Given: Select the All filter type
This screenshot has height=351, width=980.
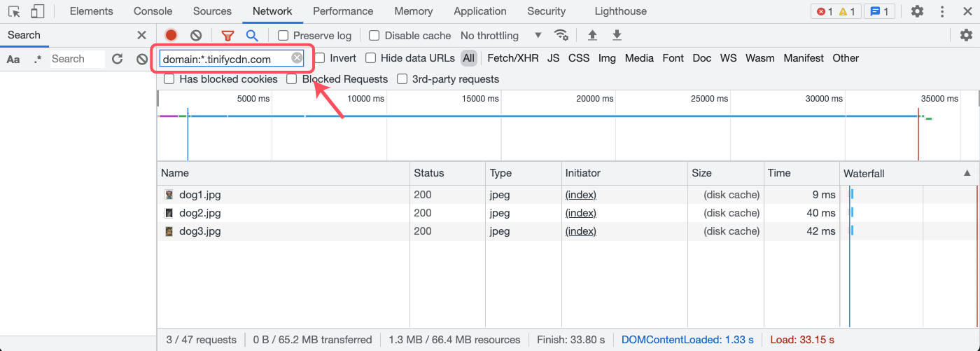Looking at the screenshot, I should tap(469, 58).
